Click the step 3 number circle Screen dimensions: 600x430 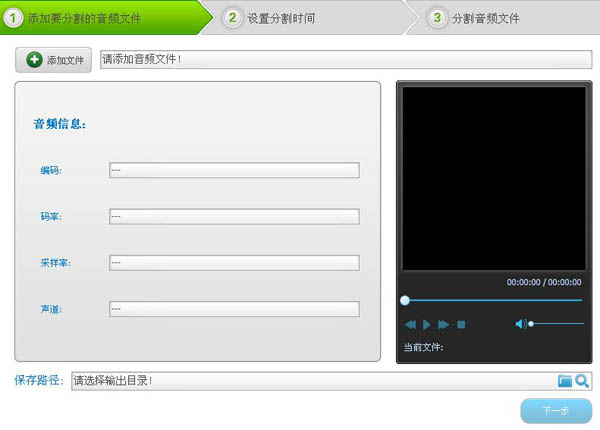coord(437,18)
